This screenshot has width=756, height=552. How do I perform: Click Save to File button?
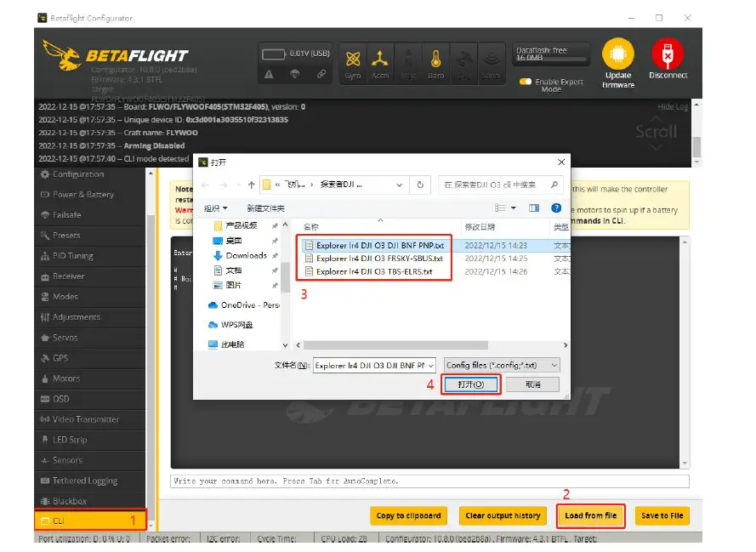(x=662, y=515)
